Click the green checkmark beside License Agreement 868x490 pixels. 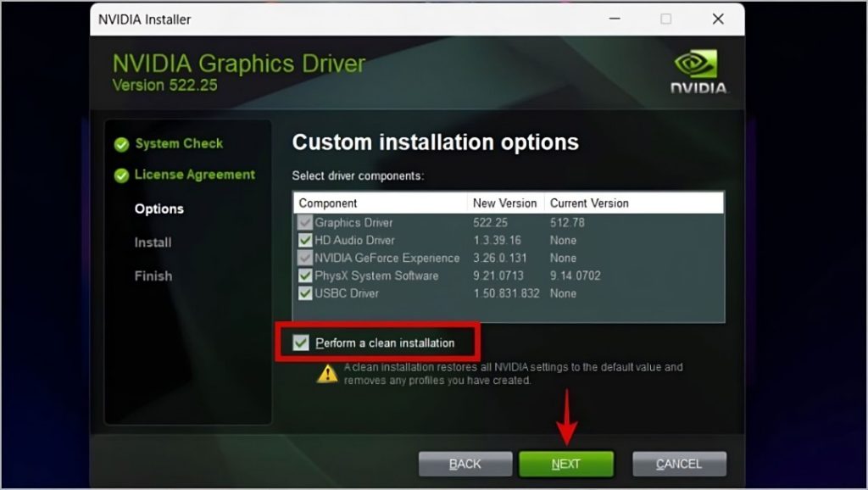(121, 175)
